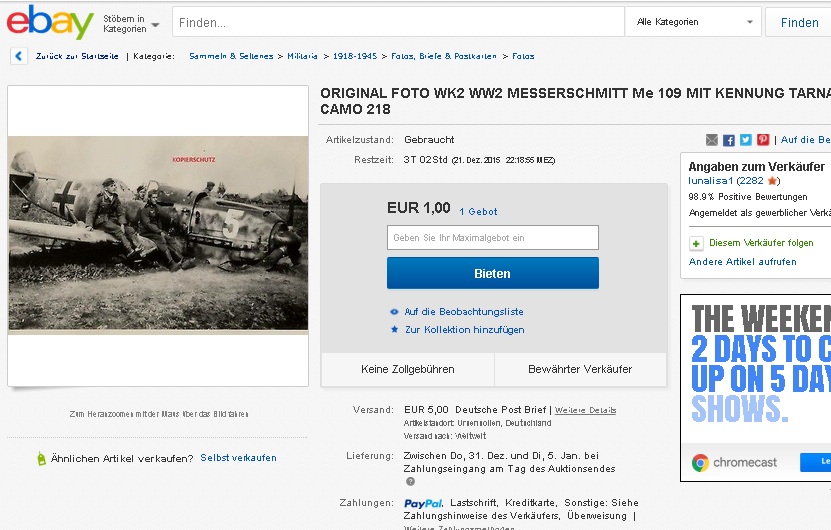Click the eBay logo

(x=50, y=22)
